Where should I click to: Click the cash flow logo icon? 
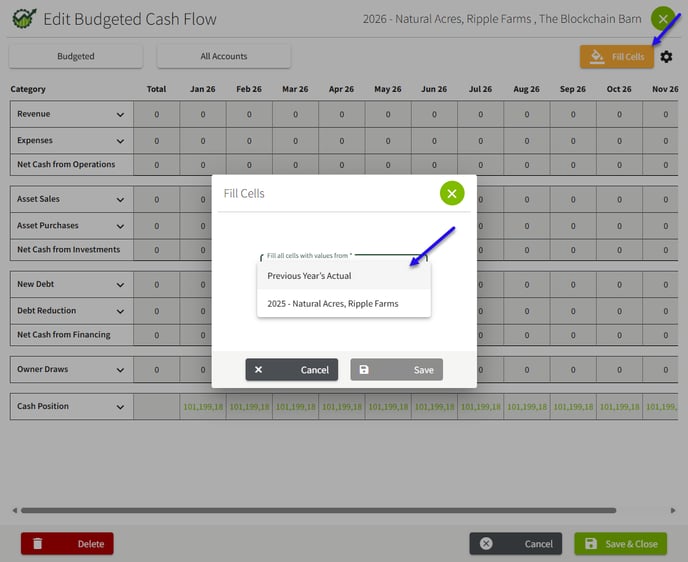(24, 18)
